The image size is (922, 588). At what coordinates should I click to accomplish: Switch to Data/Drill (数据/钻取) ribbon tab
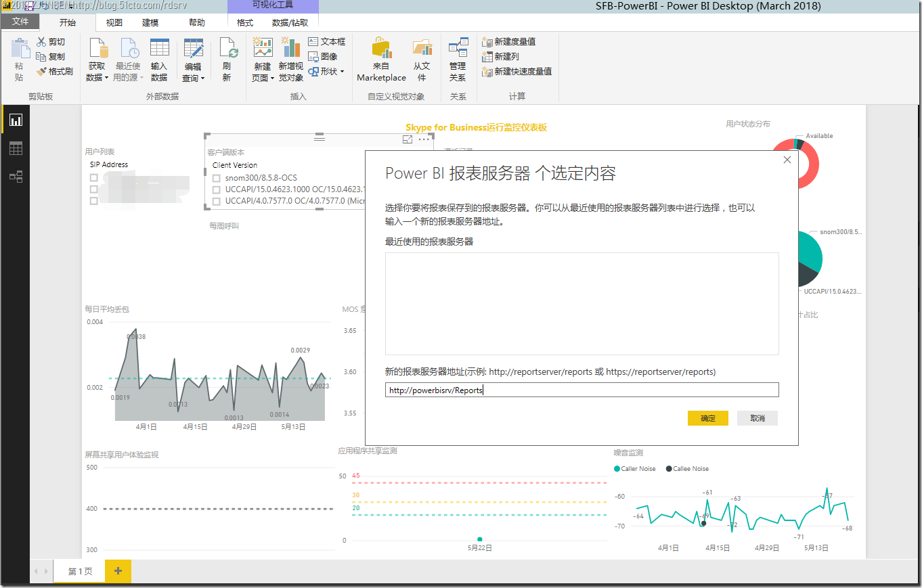[x=290, y=22]
